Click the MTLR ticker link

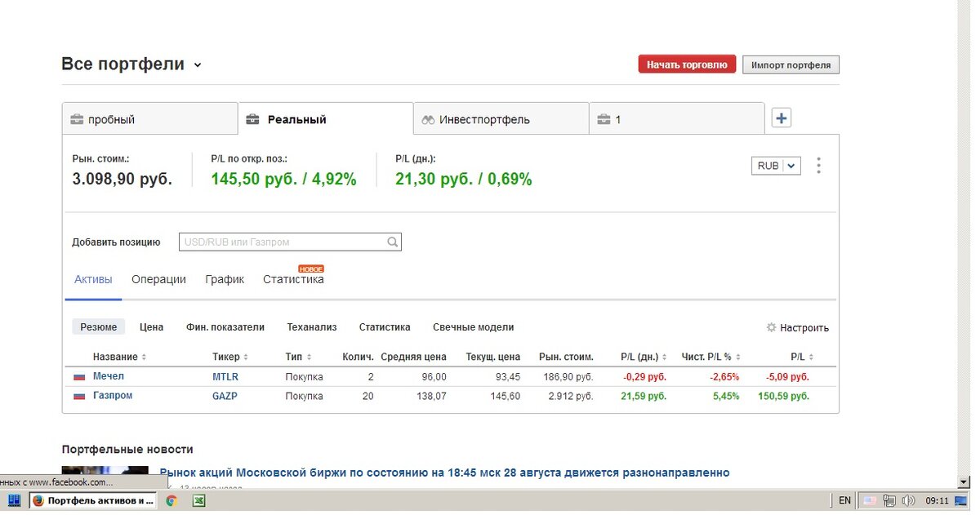click(225, 377)
